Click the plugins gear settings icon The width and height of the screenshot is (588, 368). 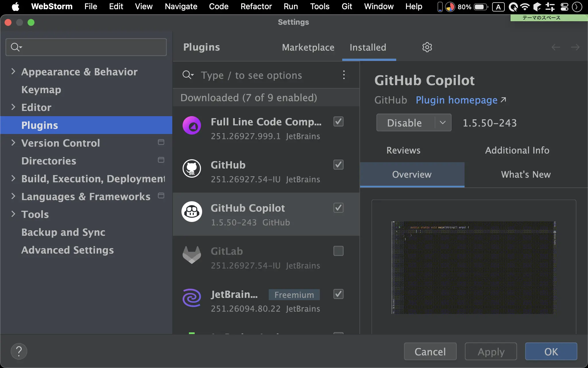coord(427,47)
